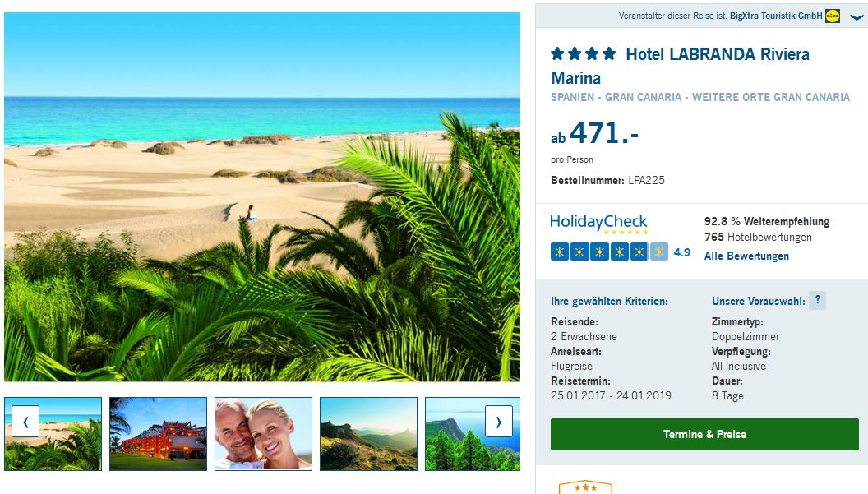
Task: Click the HolidayCheck logo
Action: 598,223
